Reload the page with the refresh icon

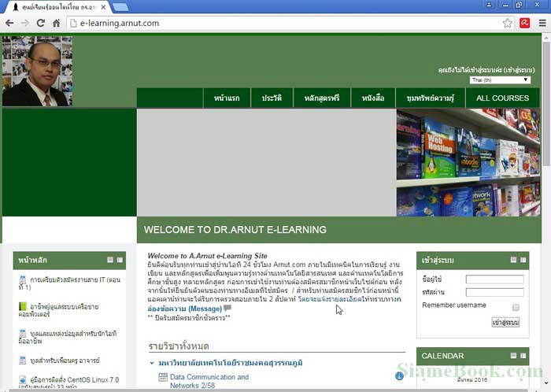[41, 23]
